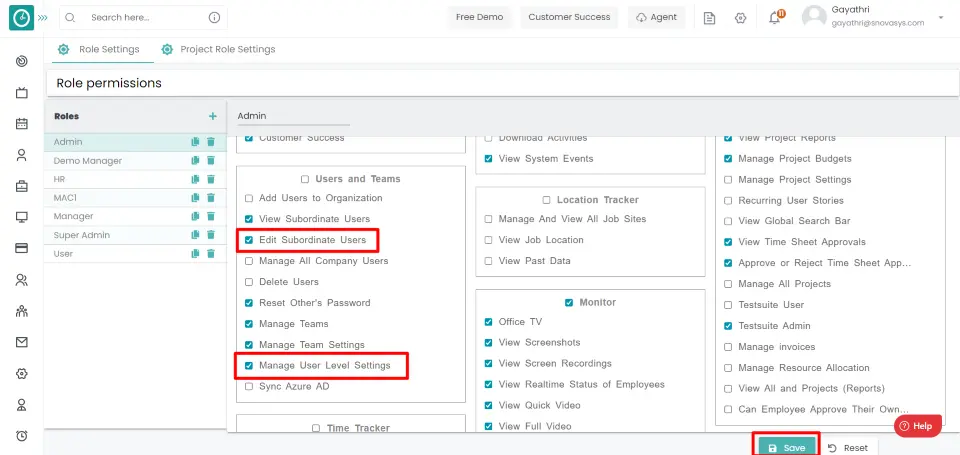Open the mail icon in left sidebar
The image size is (960, 455).
point(21,342)
